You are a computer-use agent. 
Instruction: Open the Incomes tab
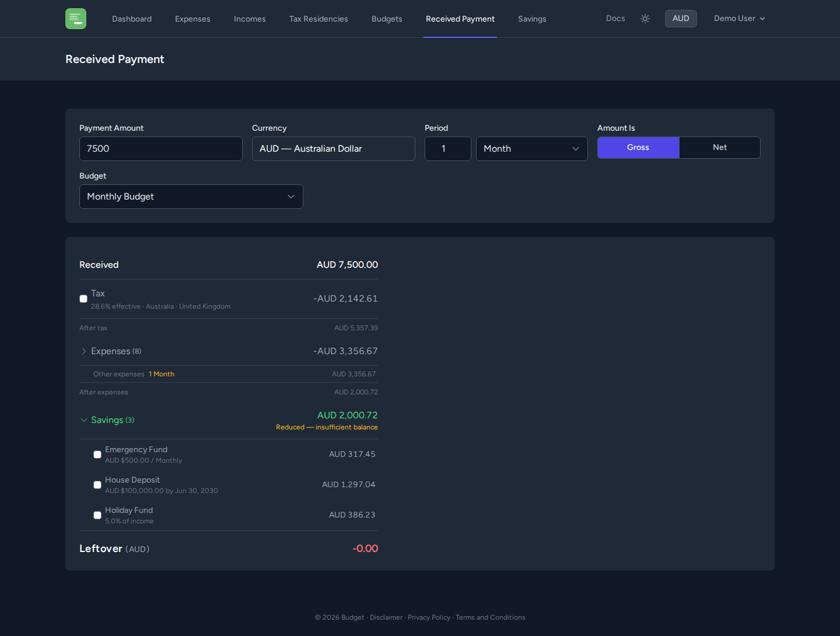[x=250, y=19]
